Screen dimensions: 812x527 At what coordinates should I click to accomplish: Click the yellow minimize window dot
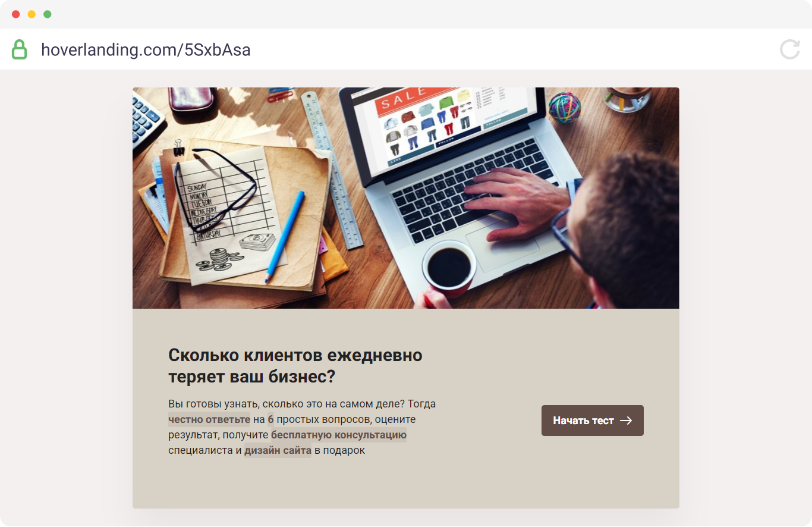click(32, 14)
